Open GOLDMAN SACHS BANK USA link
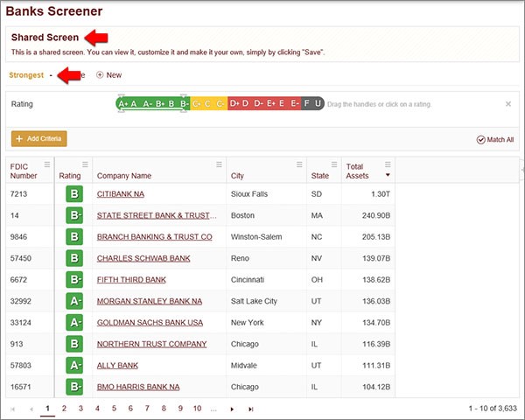 click(150, 322)
